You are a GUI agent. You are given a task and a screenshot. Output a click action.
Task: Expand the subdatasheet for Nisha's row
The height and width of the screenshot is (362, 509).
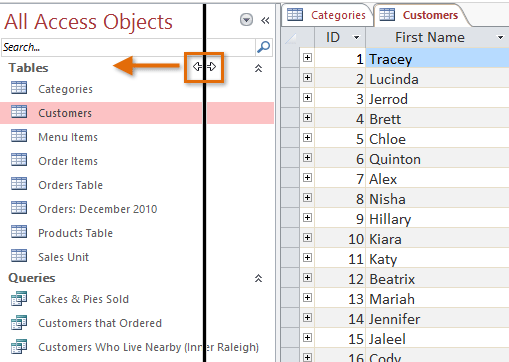pos(307,198)
